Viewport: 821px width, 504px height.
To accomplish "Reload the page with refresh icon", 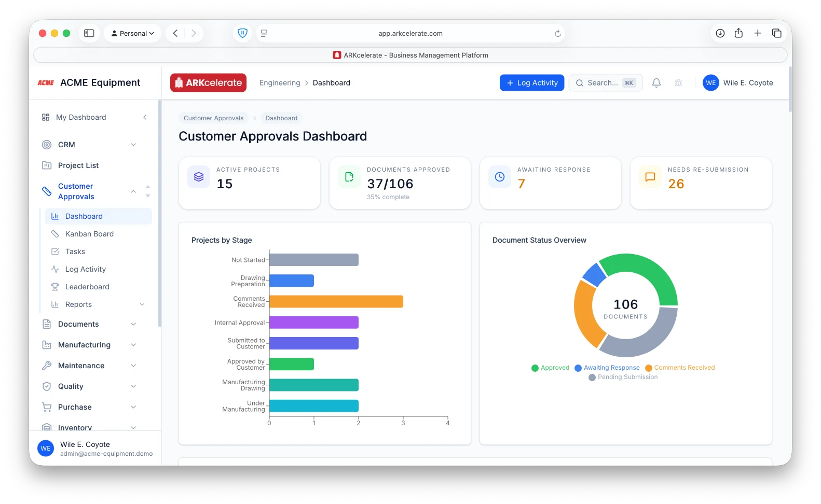I will click(x=558, y=33).
